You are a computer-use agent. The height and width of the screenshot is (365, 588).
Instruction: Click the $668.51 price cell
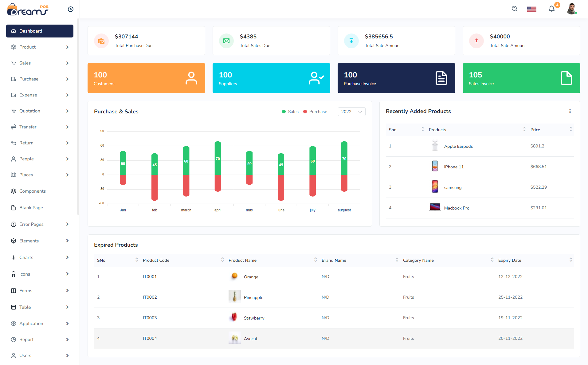coord(539,167)
